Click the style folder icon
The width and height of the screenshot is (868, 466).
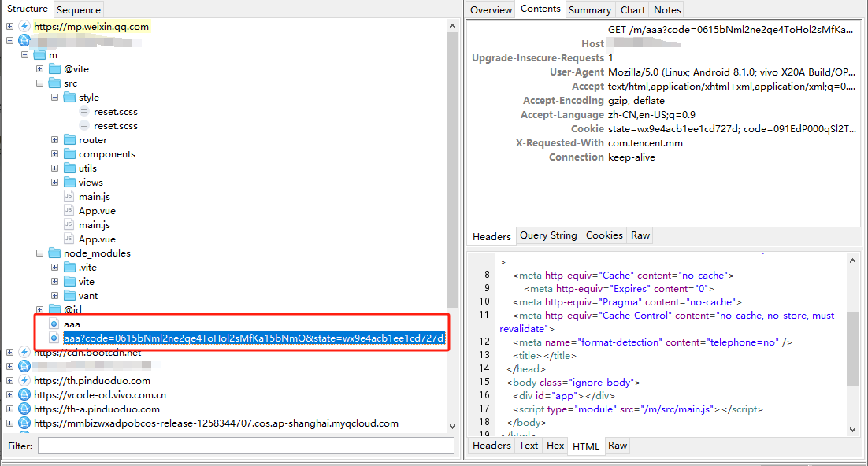click(x=69, y=98)
